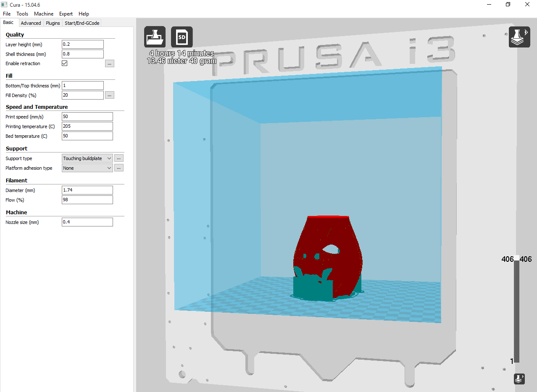Click the '4 hours 14 minutes' print time text

click(x=182, y=53)
